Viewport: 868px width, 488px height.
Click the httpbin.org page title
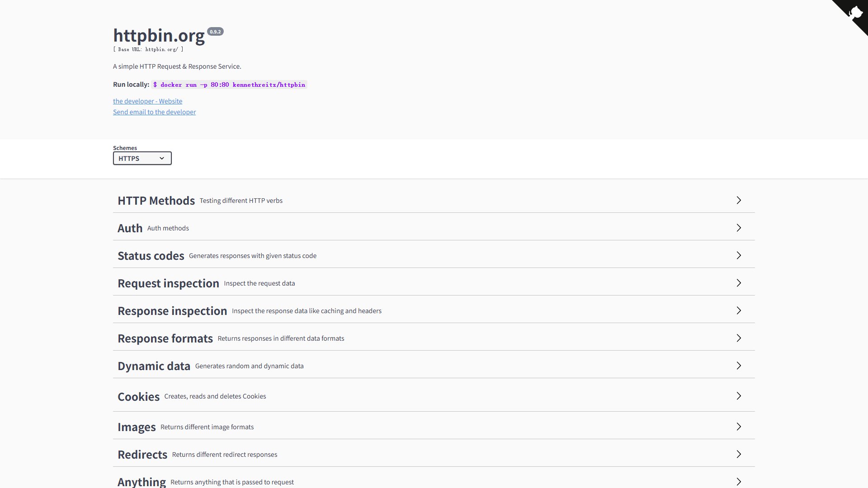coord(159,35)
